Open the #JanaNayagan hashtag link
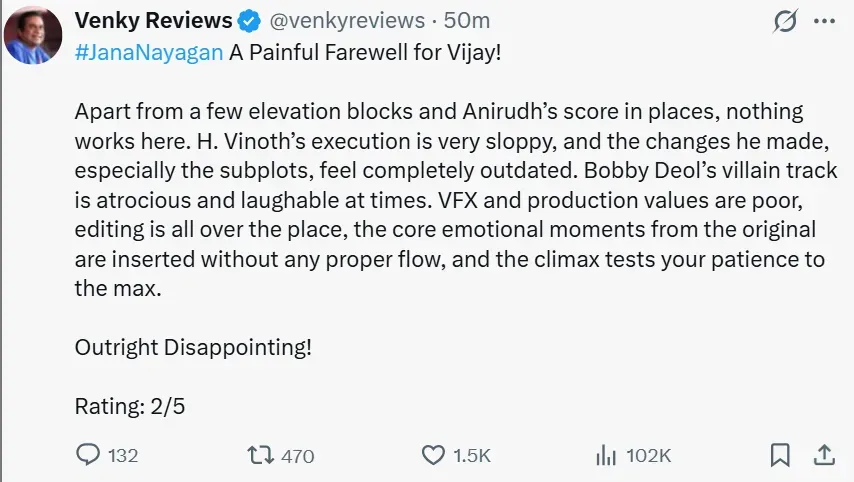854x482 pixels. point(149,53)
